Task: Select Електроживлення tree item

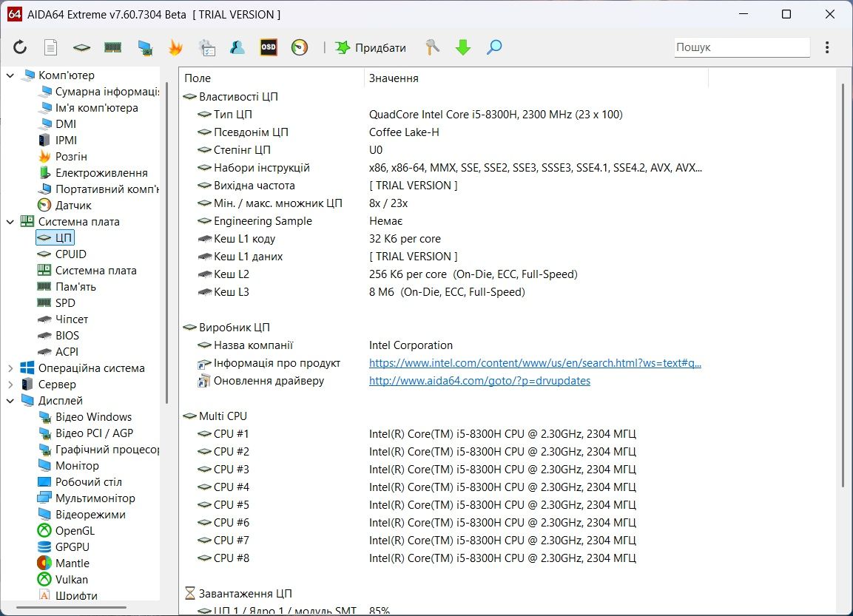Action: (93, 173)
